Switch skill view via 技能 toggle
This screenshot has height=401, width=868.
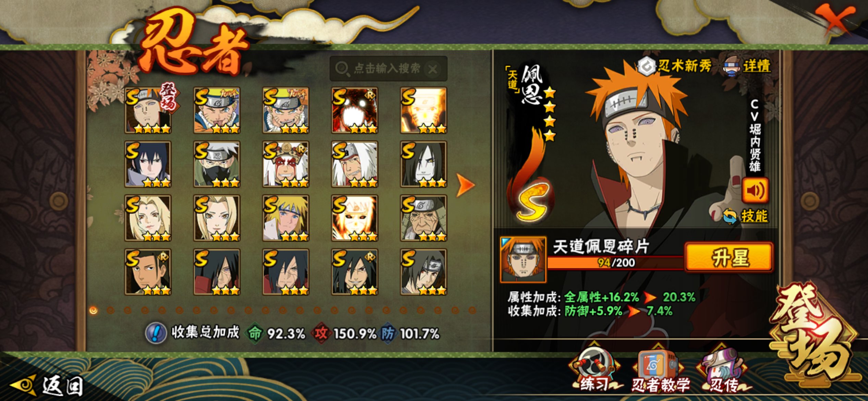pyautogui.click(x=746, y=216)
